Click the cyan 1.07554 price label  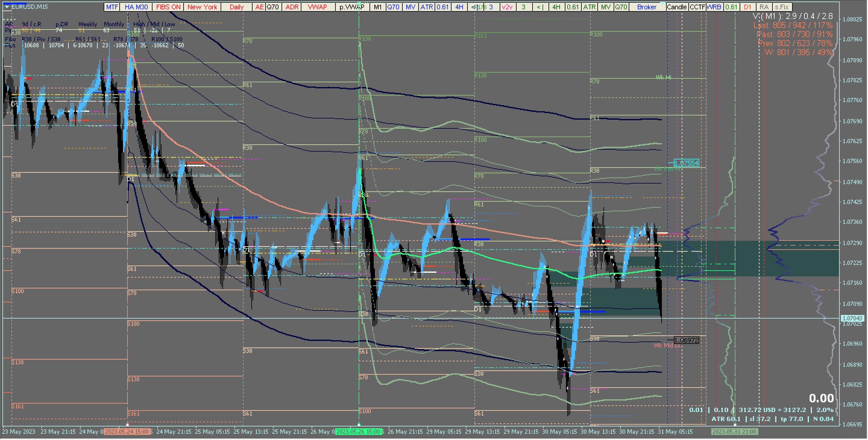coord(686,163)
